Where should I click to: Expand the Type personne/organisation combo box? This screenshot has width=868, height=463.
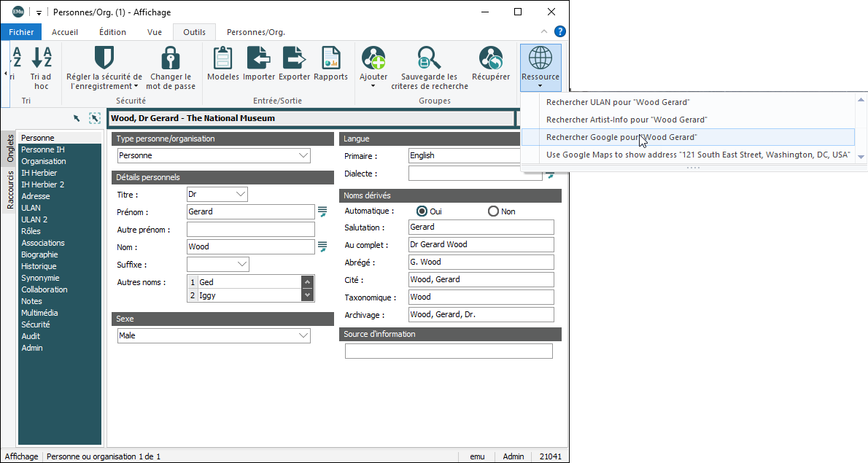coord(303,155)
